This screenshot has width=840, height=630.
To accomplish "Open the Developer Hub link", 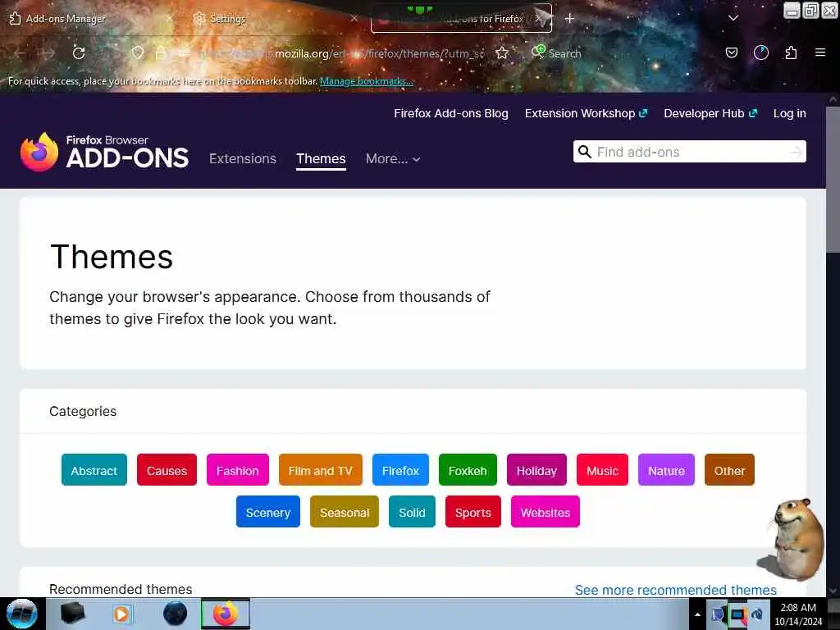I will [710, 113].
